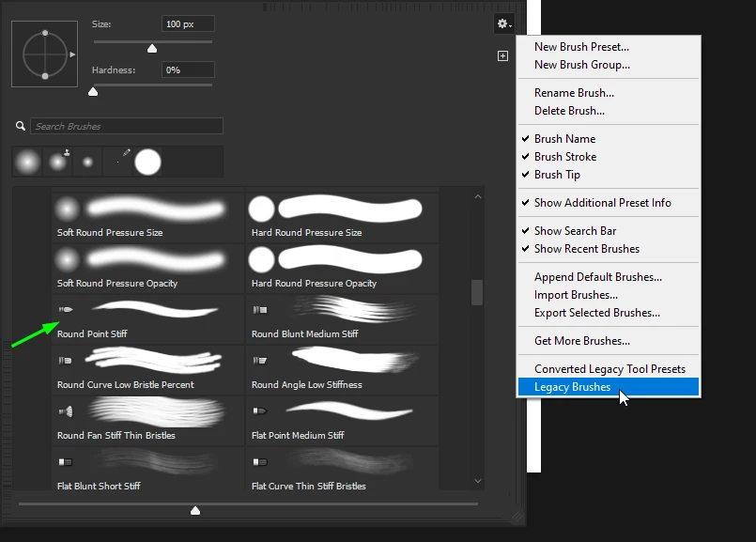756x542 pixels.
Task: Click the Search Brushes field
Action: 127,126
